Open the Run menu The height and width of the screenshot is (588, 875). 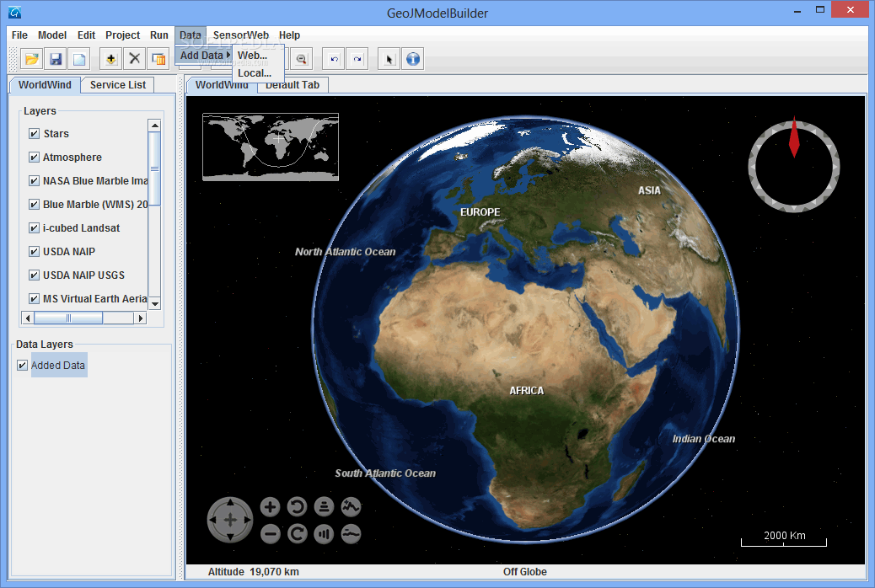coord(159,35)
